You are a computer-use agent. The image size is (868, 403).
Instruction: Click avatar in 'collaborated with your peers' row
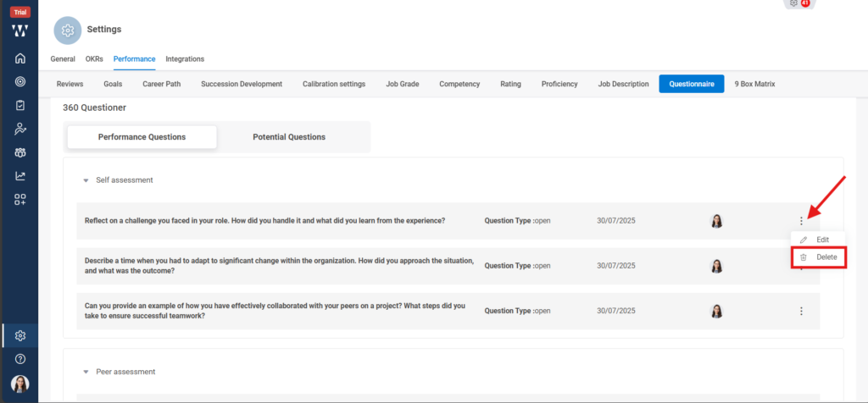click(716, 312)
